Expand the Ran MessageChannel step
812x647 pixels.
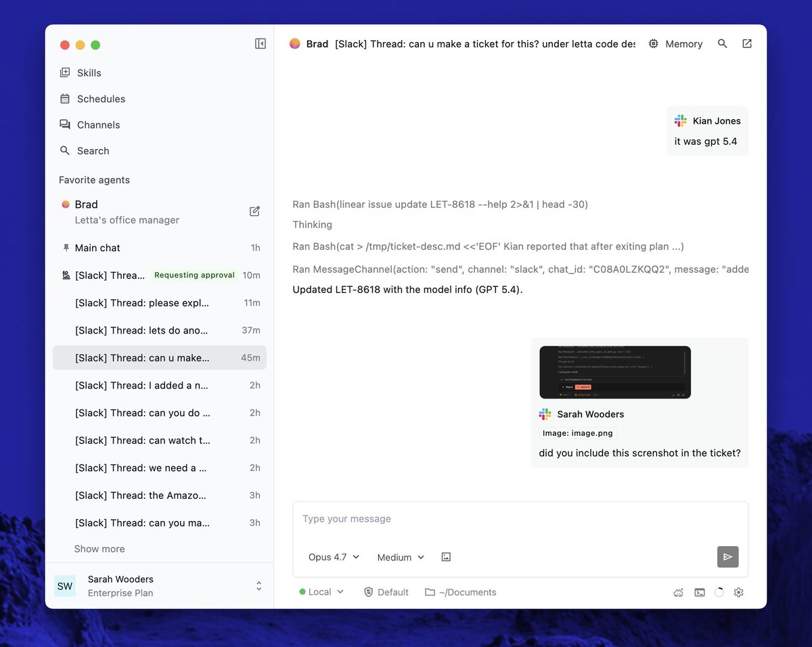click(520, 269)
